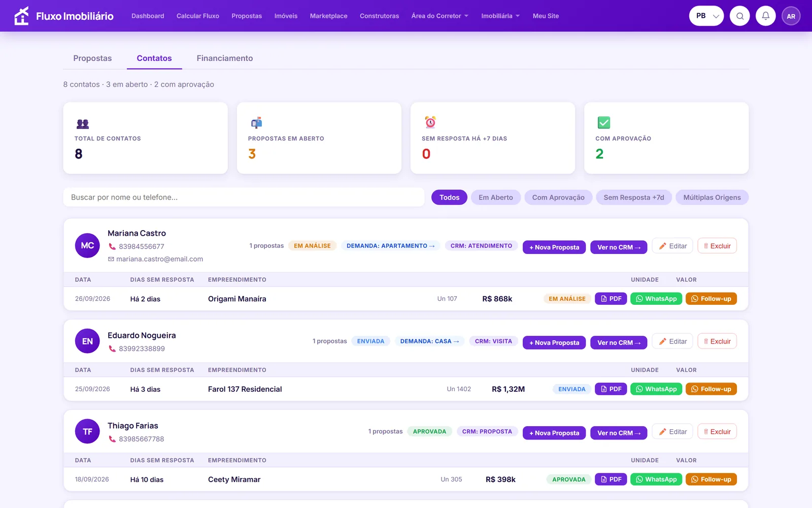Expand Área do Corretor menu
This screenshot has height=508, width=812.
tap(439, 16)
